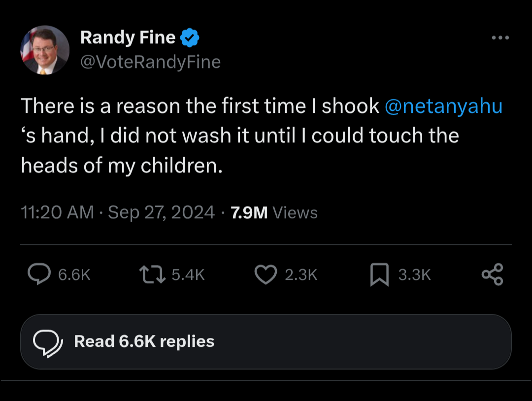Image resolution: width=532 pixels, height=401 pixels.
Task: View the 7.9M Views analytics
Action: coord(274,212)
